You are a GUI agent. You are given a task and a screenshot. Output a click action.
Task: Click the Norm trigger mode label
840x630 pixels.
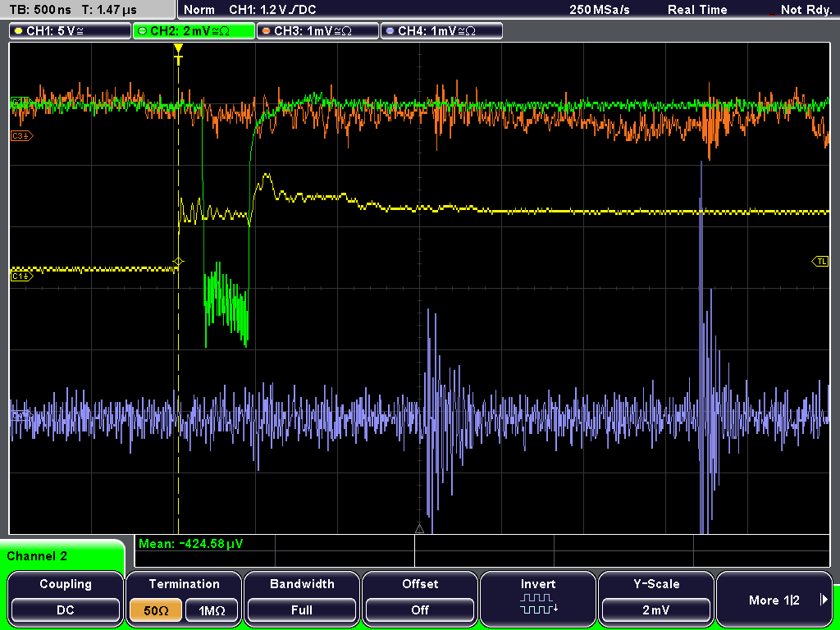pos(199,10)
